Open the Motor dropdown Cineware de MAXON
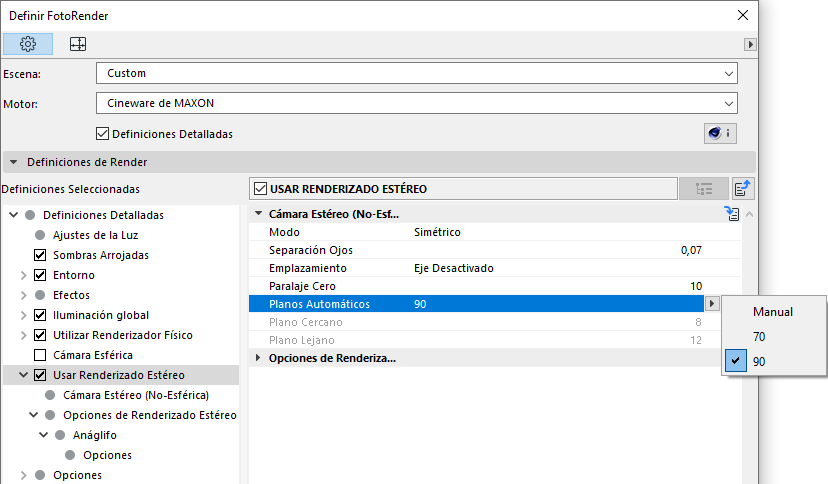 coord(417,103)
